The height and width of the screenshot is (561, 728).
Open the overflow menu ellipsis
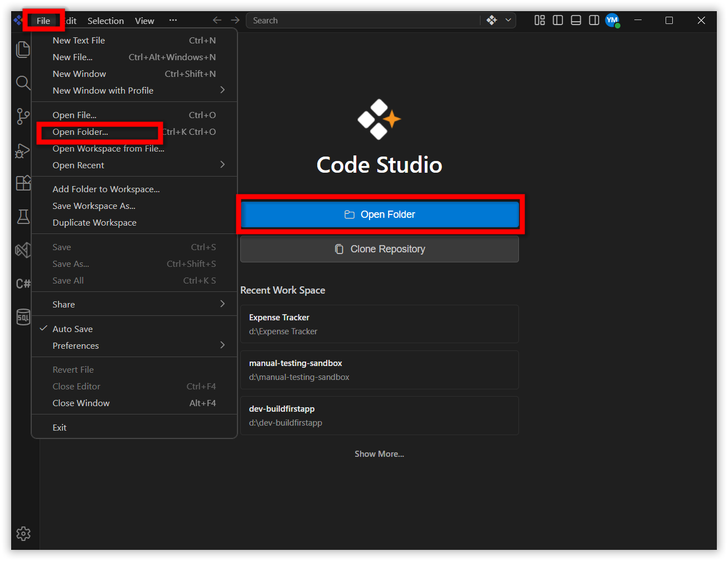click(173, 20)
